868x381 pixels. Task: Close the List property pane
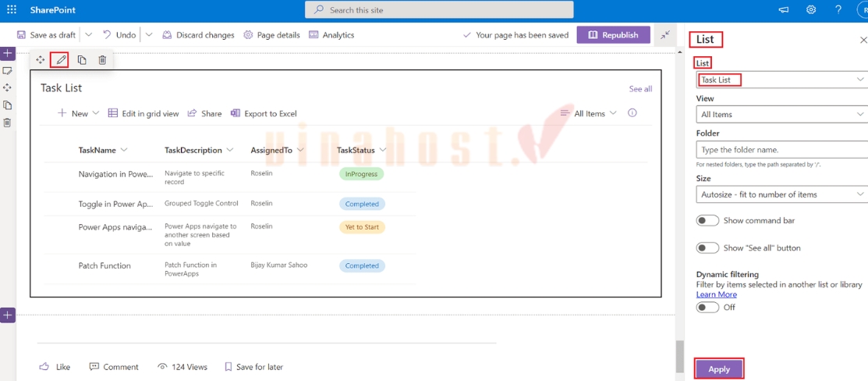tap(863, 40)
